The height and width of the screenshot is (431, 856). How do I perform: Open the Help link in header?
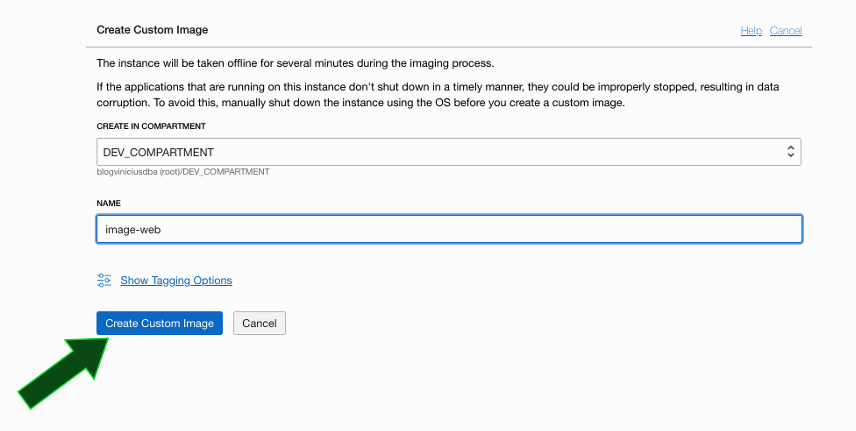point(751,31)
